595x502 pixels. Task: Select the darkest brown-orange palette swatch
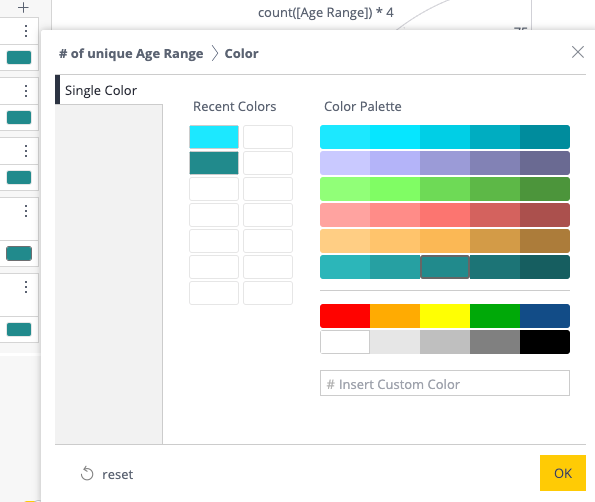pos(545,241)
